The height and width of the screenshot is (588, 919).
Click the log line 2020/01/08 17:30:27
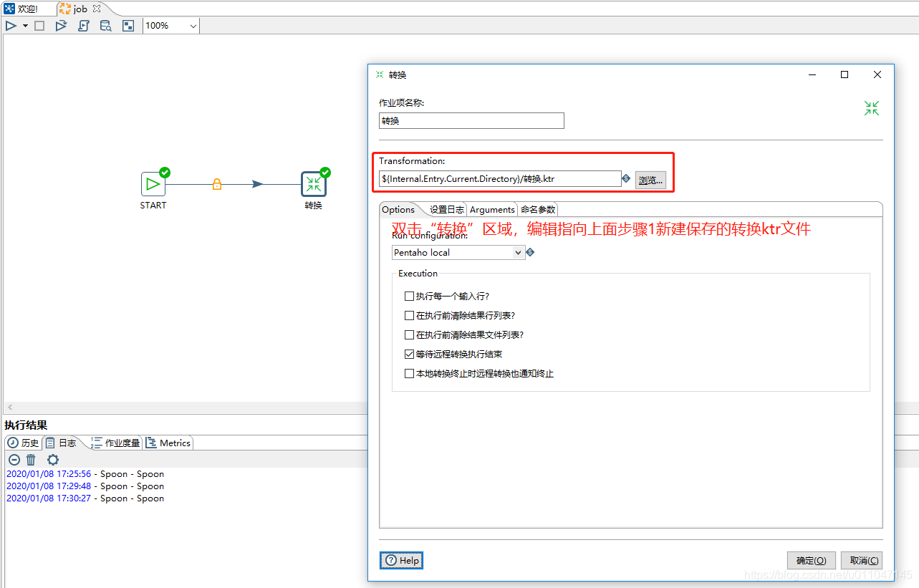coord(85,498)
